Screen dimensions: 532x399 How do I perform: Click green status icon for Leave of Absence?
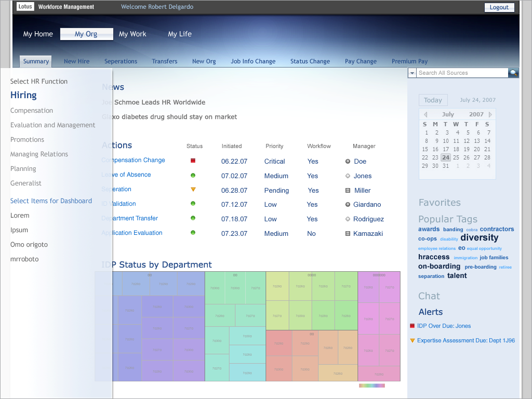tap(193, 176)
